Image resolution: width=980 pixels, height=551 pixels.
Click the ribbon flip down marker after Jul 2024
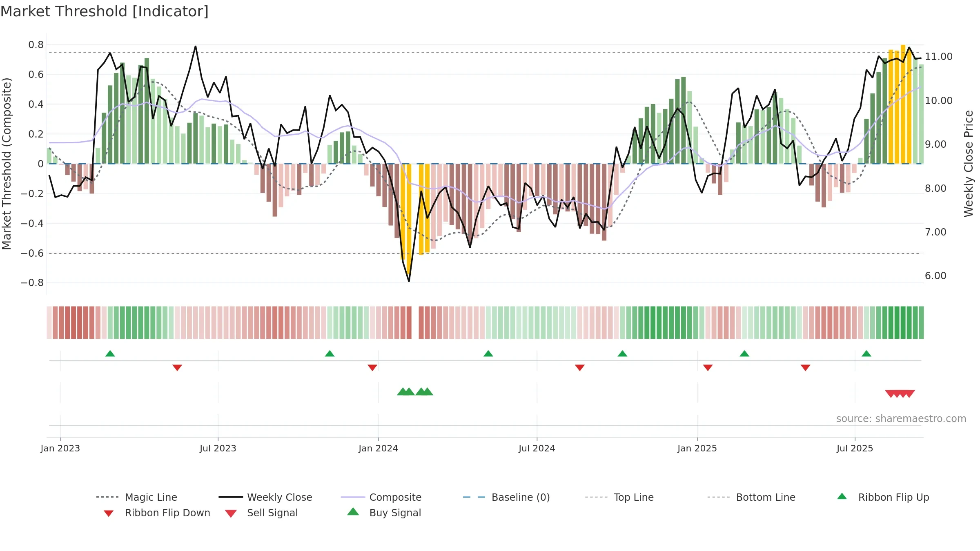[580, 368]
